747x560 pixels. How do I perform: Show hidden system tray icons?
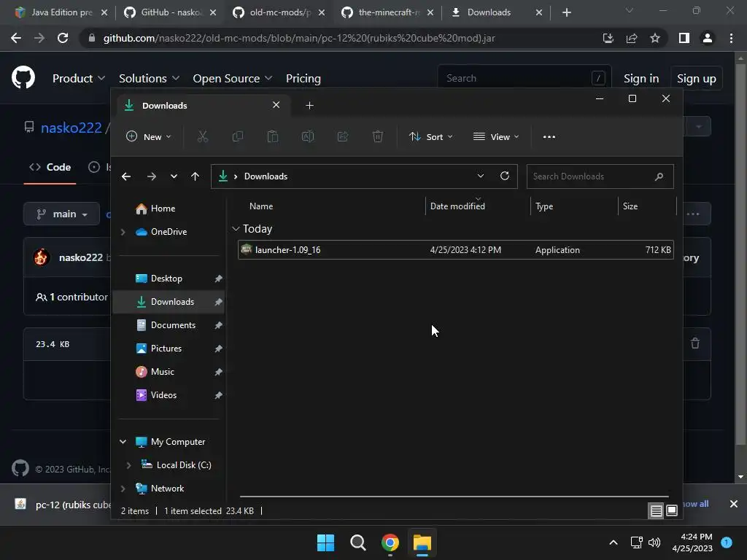click(614, 542)
